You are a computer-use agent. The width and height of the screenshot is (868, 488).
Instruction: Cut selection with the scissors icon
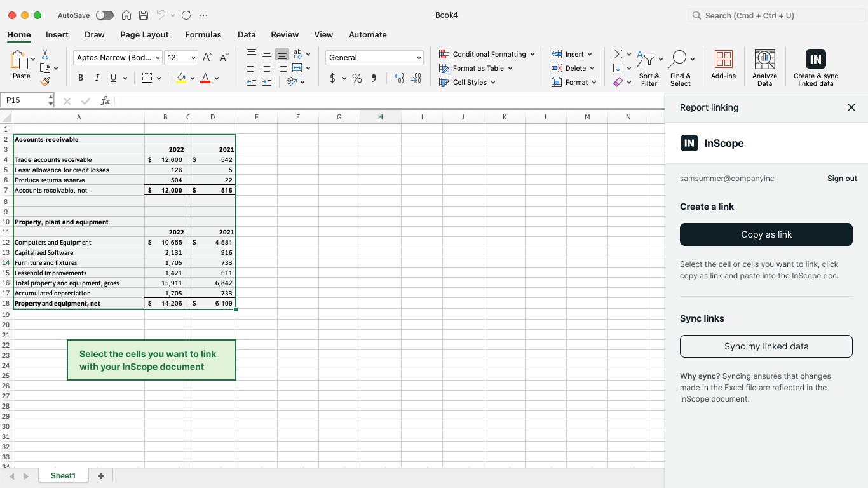[x=45, y=55]
